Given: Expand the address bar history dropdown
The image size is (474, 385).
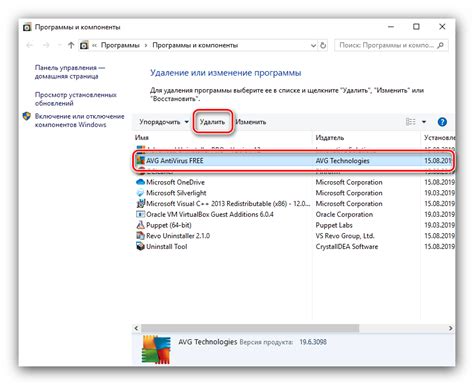Looking at the screenshot, I should pyautogui.click(x=313, y=45).
